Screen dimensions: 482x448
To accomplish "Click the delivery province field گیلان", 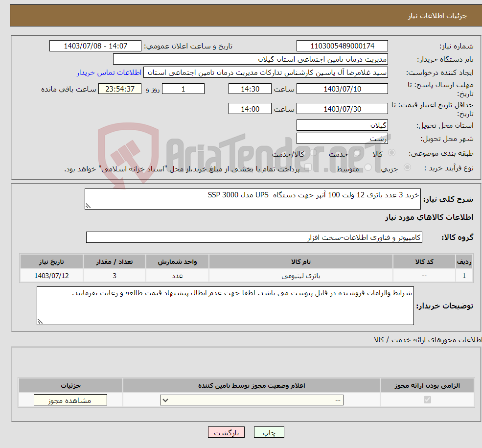I will [342, 125].
